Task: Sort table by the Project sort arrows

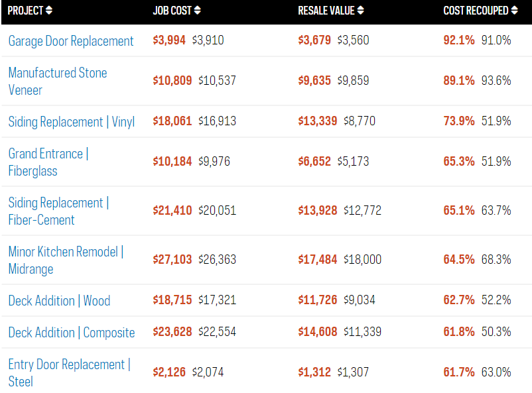Action: click(49, 11)
